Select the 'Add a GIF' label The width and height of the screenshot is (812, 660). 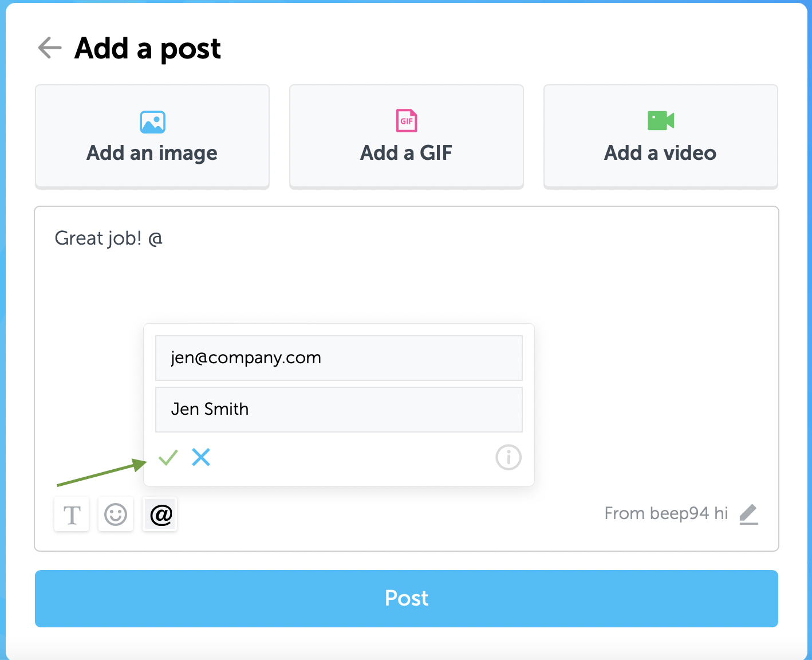tap(407, 153)
